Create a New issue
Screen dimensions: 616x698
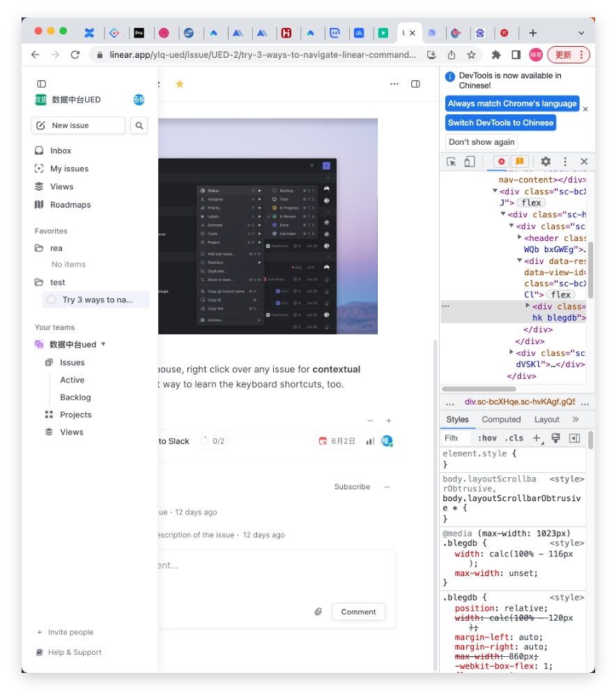pyautogui.click(x=78, y=125)
